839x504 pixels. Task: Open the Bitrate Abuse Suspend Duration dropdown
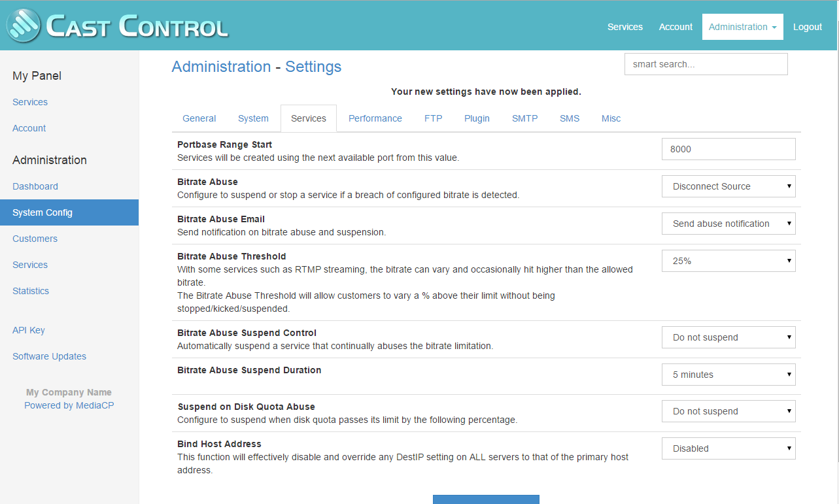[728, 375]
